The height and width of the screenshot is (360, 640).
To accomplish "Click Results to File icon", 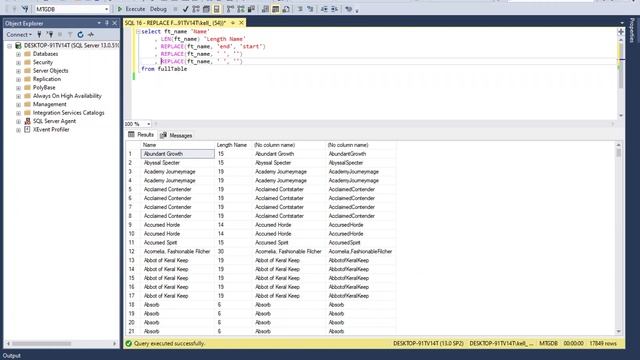I will pos(286,9).
